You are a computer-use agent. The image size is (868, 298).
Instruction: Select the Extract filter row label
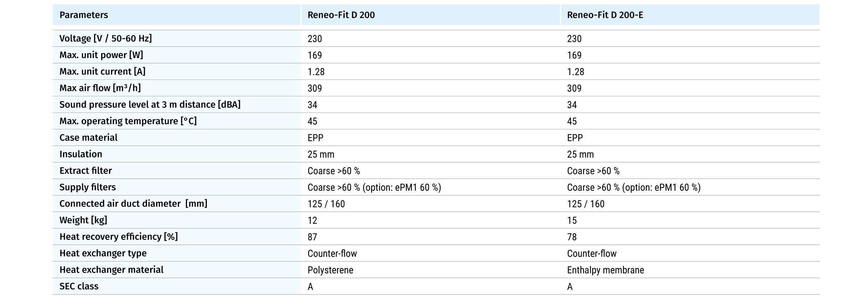point(85,171)
